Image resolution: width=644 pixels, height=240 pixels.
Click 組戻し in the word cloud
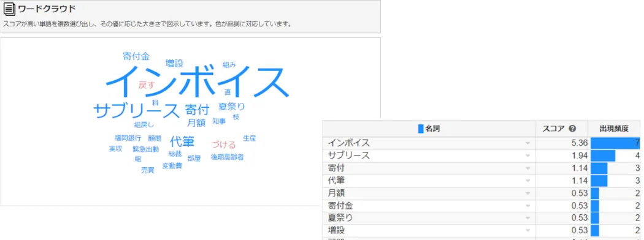[144, 125]
